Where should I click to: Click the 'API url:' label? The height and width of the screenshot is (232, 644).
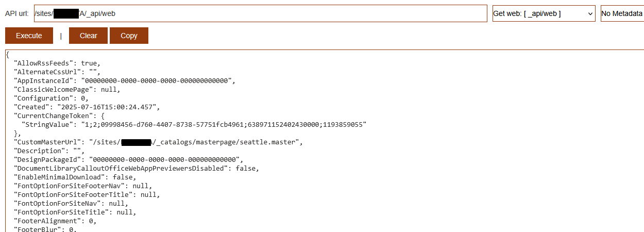point(17,13)
